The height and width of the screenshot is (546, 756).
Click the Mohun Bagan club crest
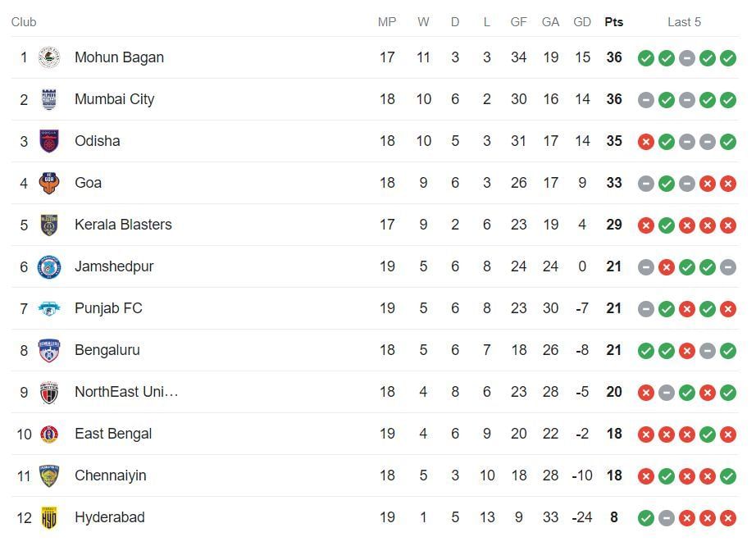pyautogui.click(x=49, y=57)
